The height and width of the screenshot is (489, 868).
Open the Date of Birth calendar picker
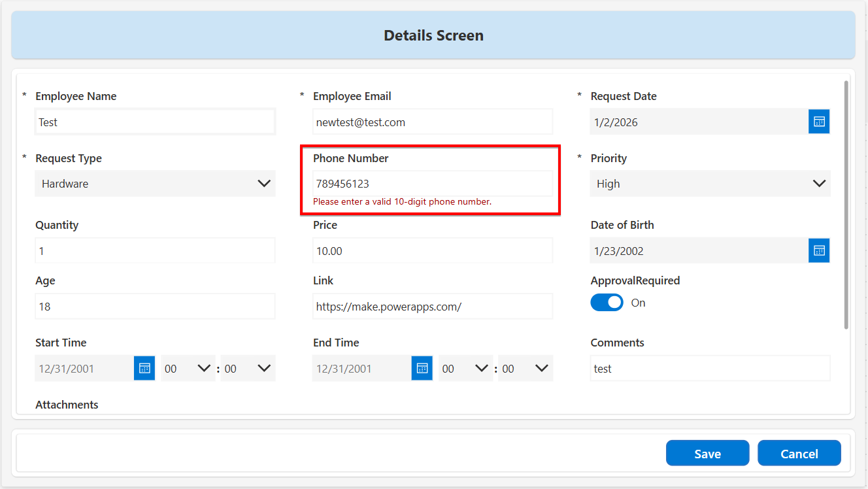pos(819,250)
